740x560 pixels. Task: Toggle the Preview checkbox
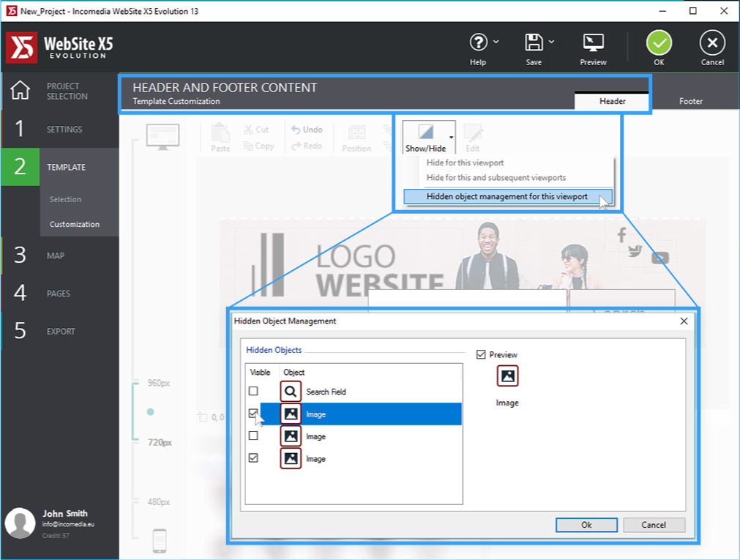[481, 354]
